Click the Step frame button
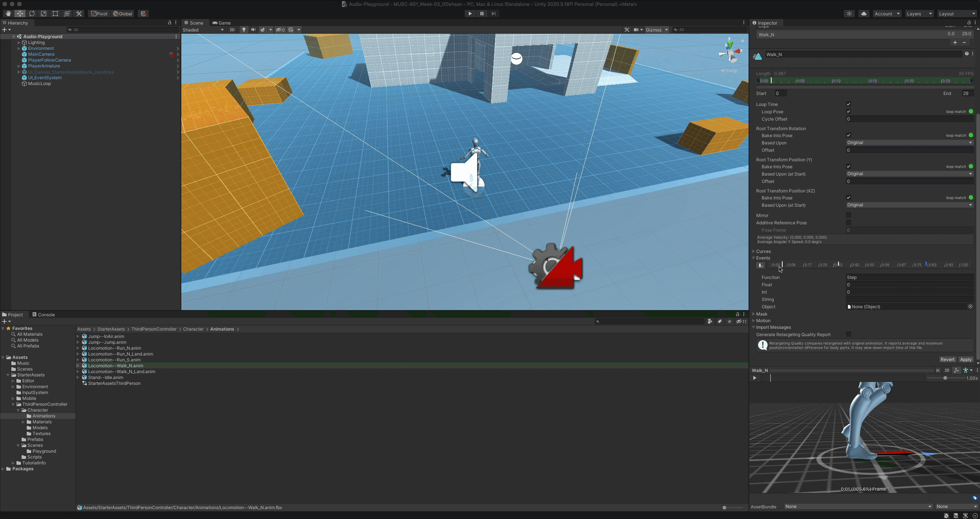This screenshot has height=519, width=980. click(493, 14)
